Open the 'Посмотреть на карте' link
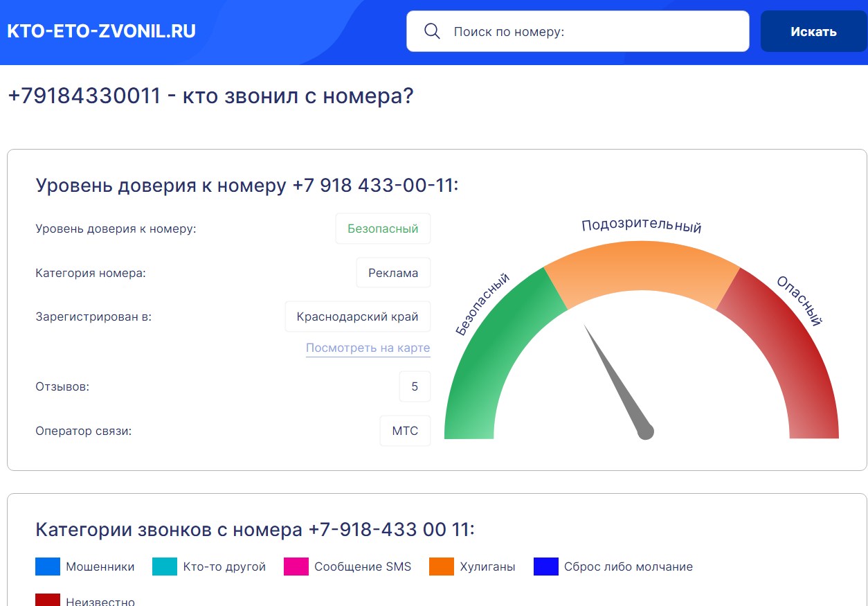 368,348
